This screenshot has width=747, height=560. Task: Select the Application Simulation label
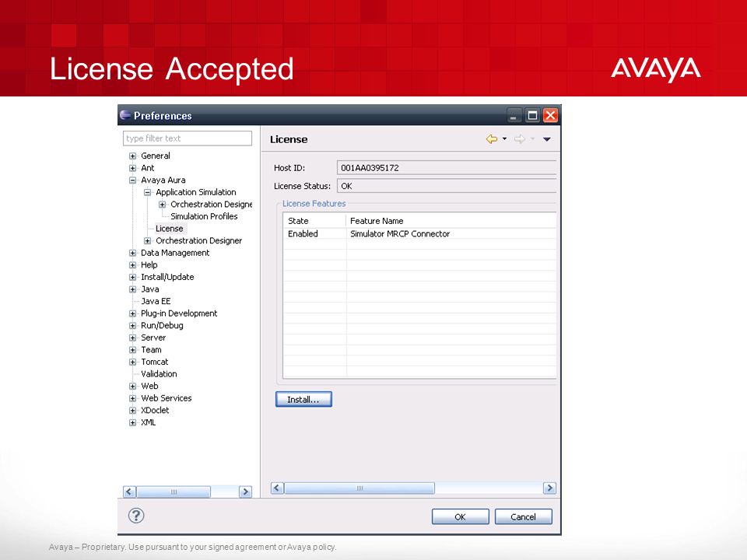click(x=196, y=192)
